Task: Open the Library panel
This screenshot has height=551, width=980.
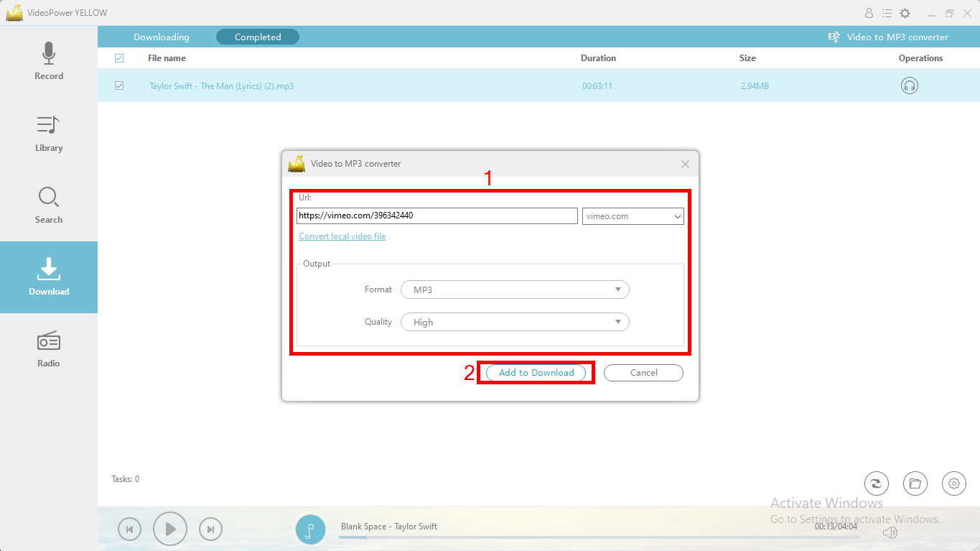Action: tap(48, 133)
